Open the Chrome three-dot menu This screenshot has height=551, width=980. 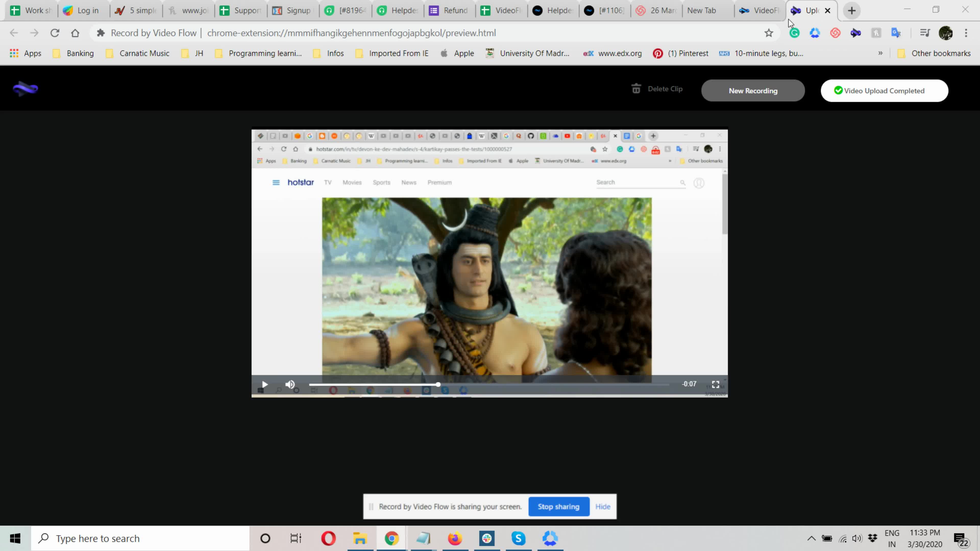tap(966, 33)
